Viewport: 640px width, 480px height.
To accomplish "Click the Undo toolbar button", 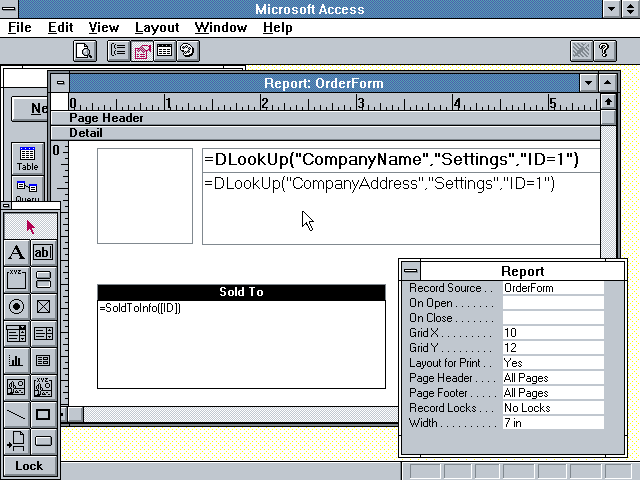I will [581, 51].
